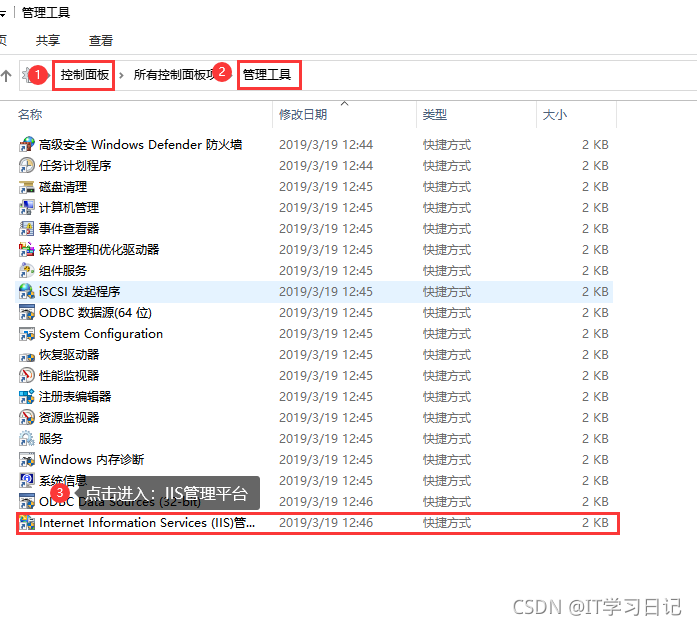Click the 2 KB size in System Configuration row
The image size is (697, 625).
coord(595,333)
